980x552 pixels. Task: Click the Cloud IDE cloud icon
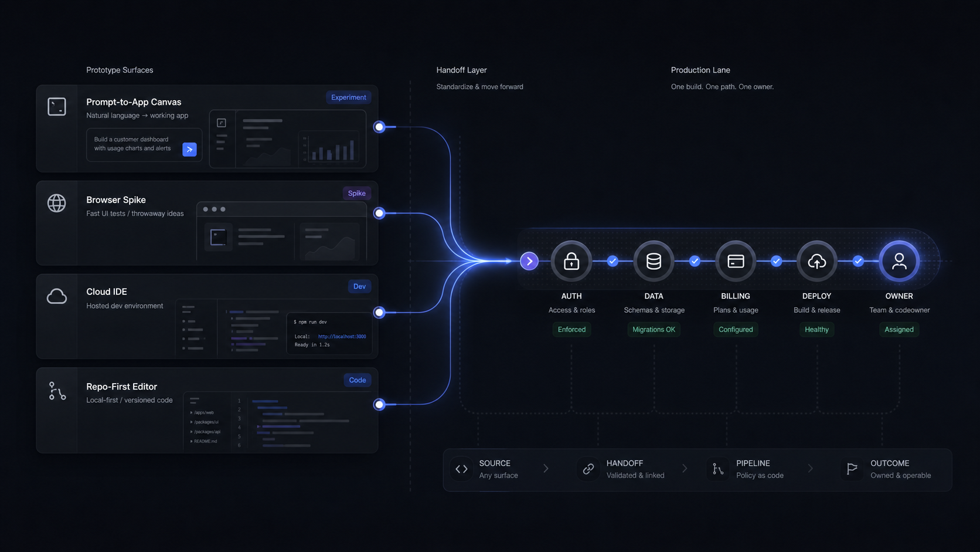coord(57,296)
